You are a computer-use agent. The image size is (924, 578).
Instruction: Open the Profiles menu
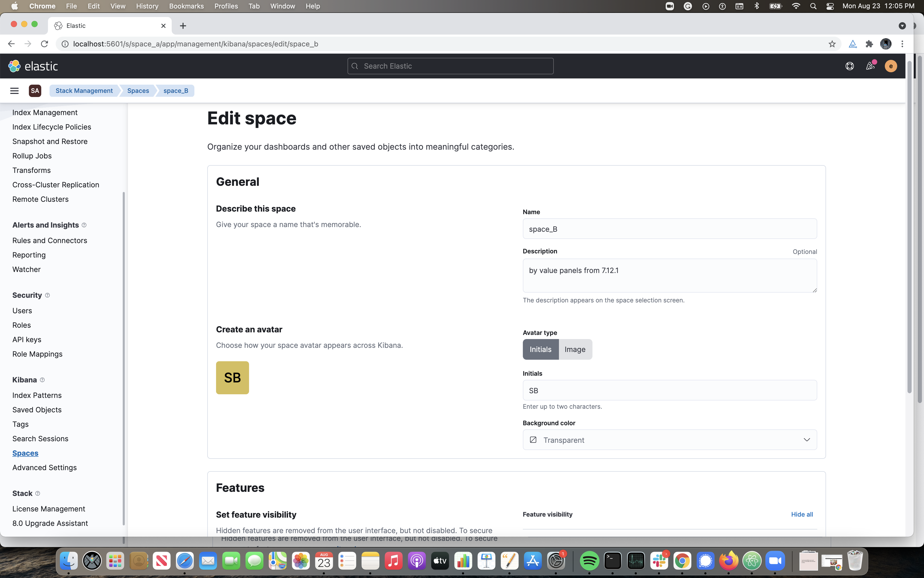click(226, 6)
